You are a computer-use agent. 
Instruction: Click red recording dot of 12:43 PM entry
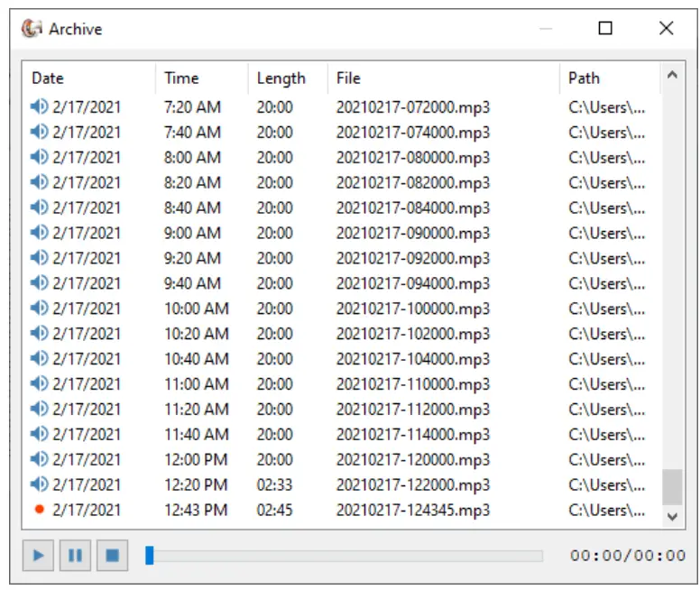(40, 509)
